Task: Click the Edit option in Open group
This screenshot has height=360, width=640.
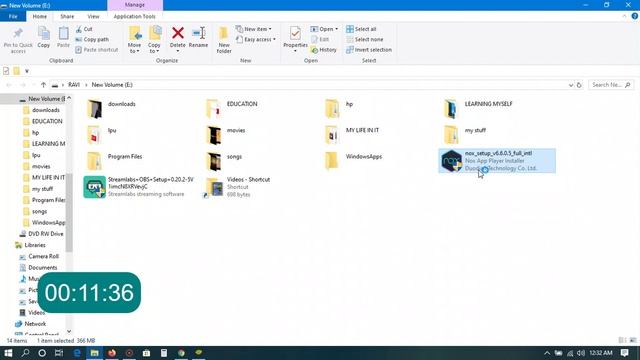Action: coord(320,40)
